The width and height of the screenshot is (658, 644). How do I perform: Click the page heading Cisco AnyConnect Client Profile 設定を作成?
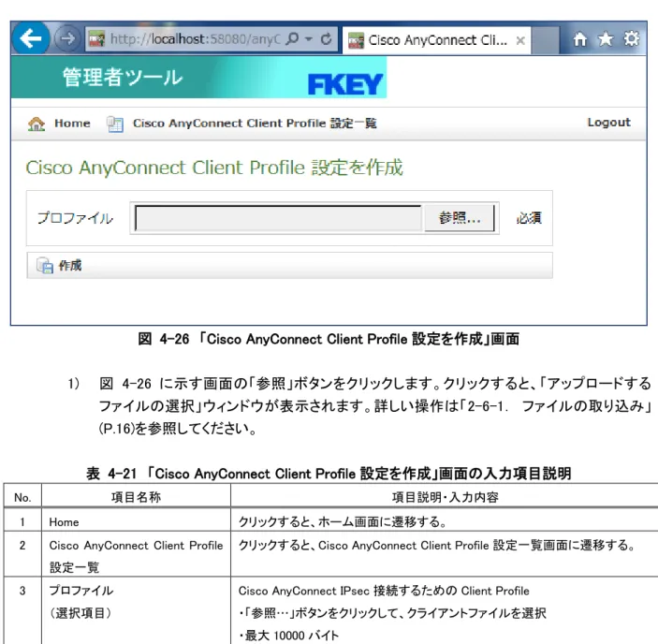point(214,168)
